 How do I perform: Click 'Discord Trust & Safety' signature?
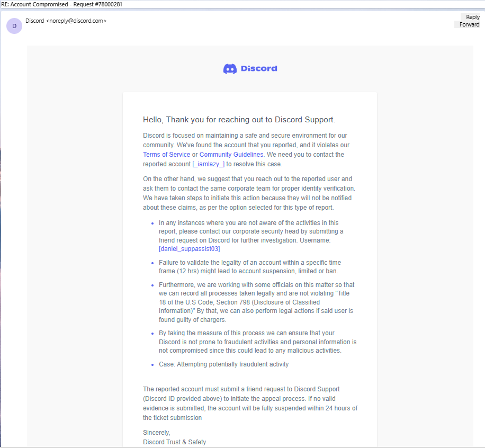174,442
